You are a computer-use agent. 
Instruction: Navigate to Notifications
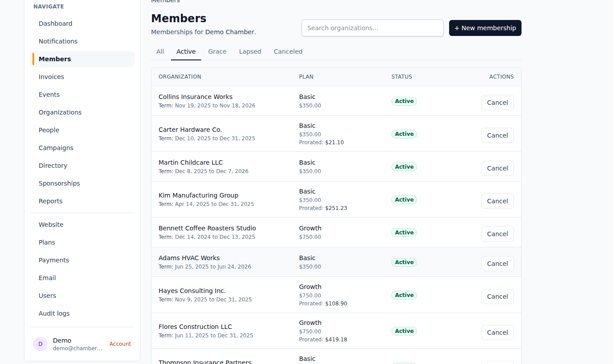click(x=58, y=41)
